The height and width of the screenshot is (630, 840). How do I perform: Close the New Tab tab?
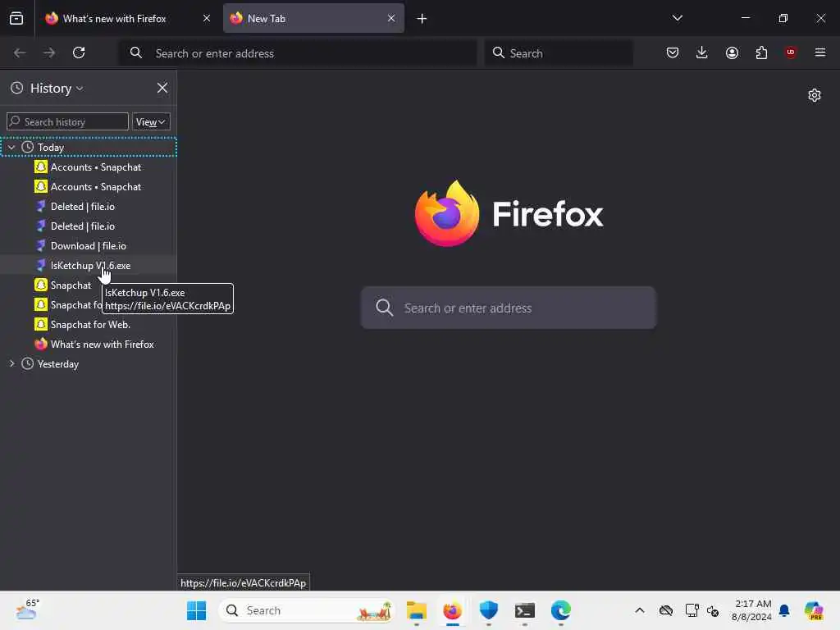pos(391,18)
